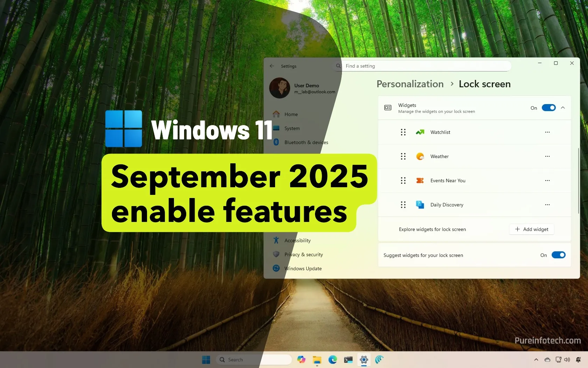Click the Find a setting search box
This screenshot has width=588, height=368.
[x=422, y=66]
